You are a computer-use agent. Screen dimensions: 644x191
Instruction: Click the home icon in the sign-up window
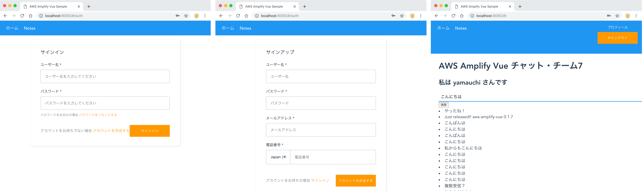[x=246, y=16]
